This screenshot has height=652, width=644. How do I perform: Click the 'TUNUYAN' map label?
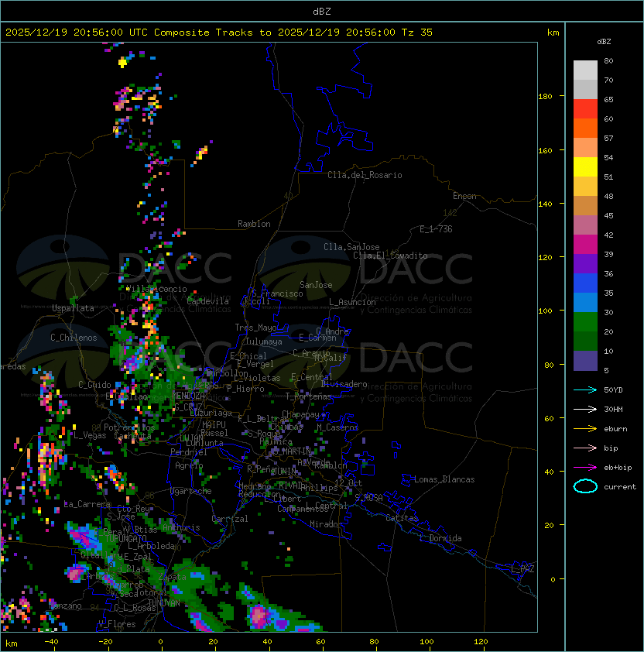coord(164,603)
